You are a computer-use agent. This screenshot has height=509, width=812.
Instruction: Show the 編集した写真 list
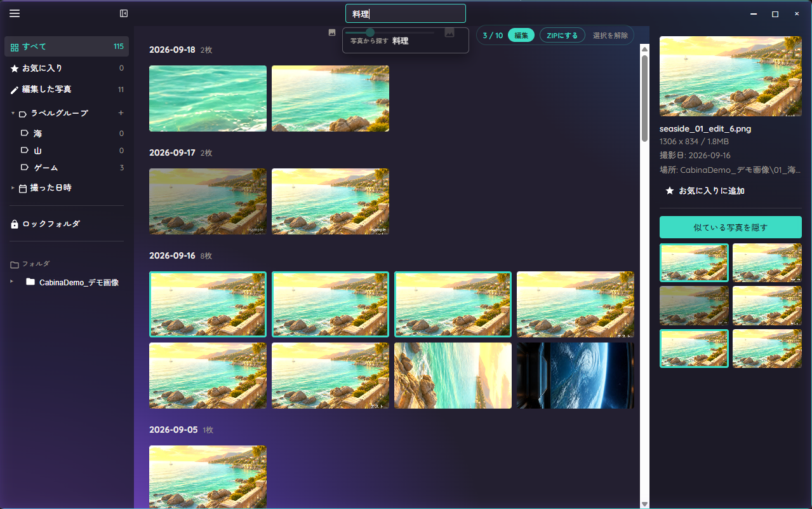[x=67, y=90]
